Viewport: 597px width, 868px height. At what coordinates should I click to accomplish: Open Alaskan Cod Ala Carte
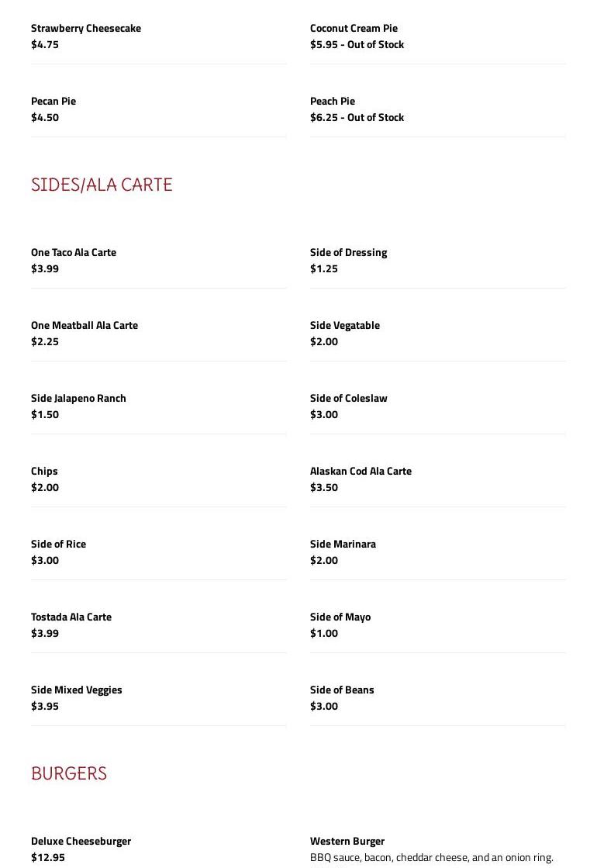click(361, 472)
